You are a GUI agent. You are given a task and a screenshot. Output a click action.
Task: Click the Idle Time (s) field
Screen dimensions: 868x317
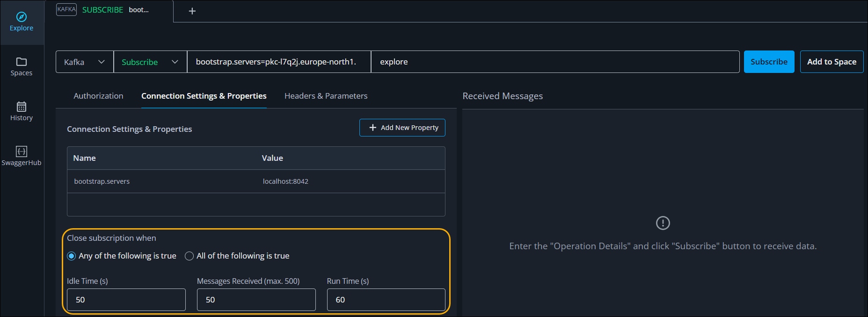click(126, 300)
